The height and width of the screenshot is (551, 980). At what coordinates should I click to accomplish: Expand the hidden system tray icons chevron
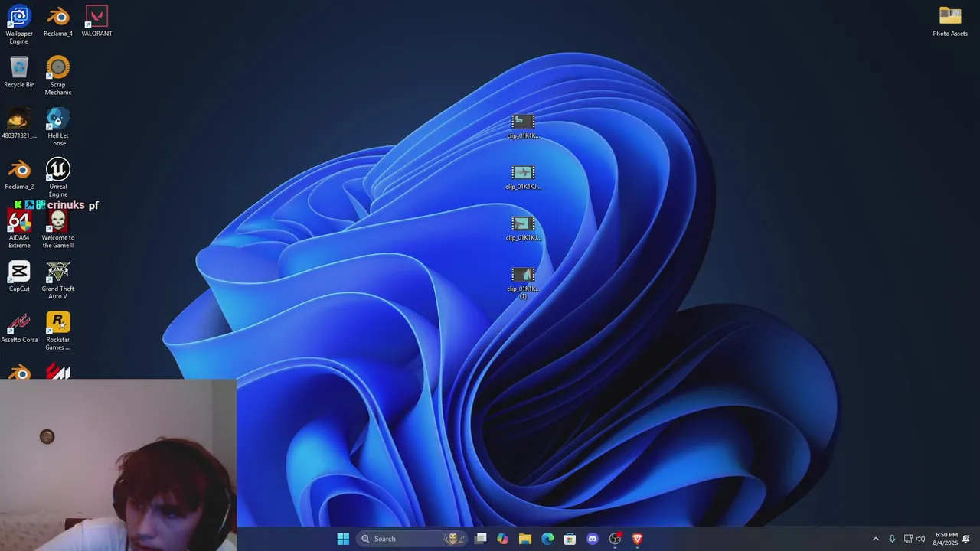(876, 539)
